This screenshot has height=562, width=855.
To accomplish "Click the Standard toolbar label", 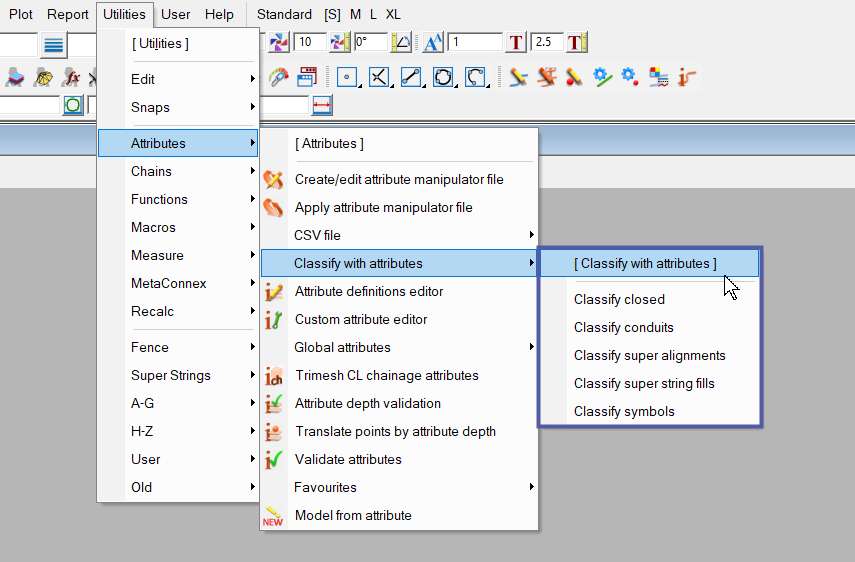I will click(284, 14).
